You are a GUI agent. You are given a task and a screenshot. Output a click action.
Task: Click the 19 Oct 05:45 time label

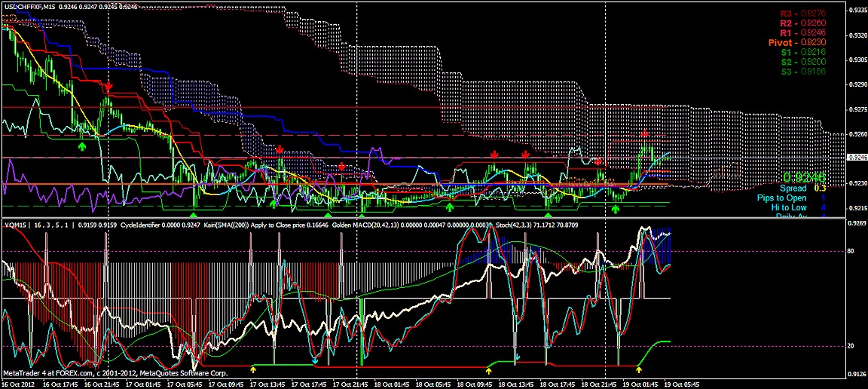[x=680, y=384]
